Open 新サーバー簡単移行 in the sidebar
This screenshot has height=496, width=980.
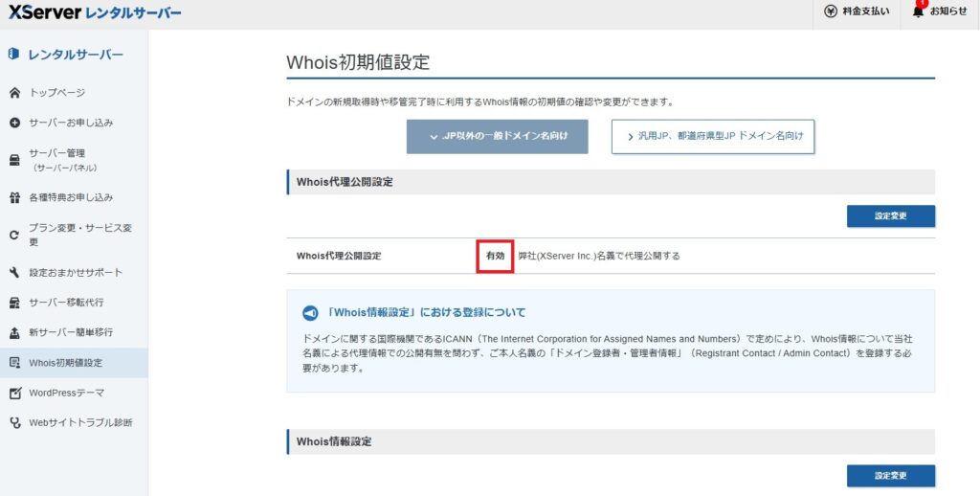(x=71, y=332)
